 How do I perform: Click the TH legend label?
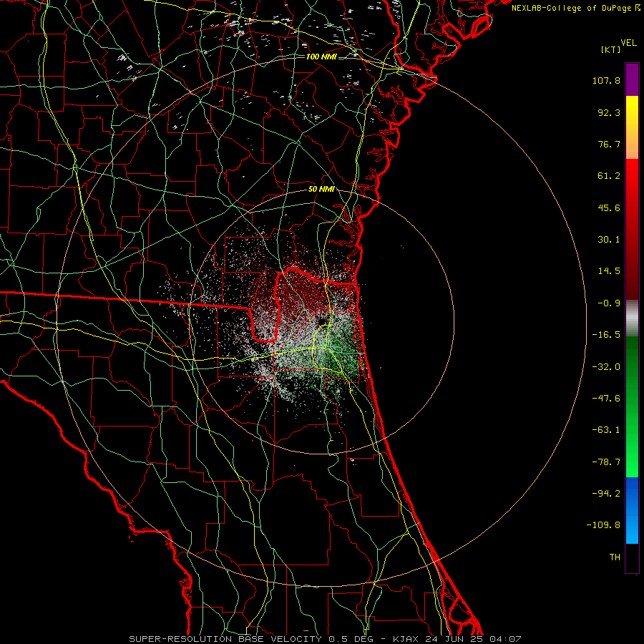615,557
